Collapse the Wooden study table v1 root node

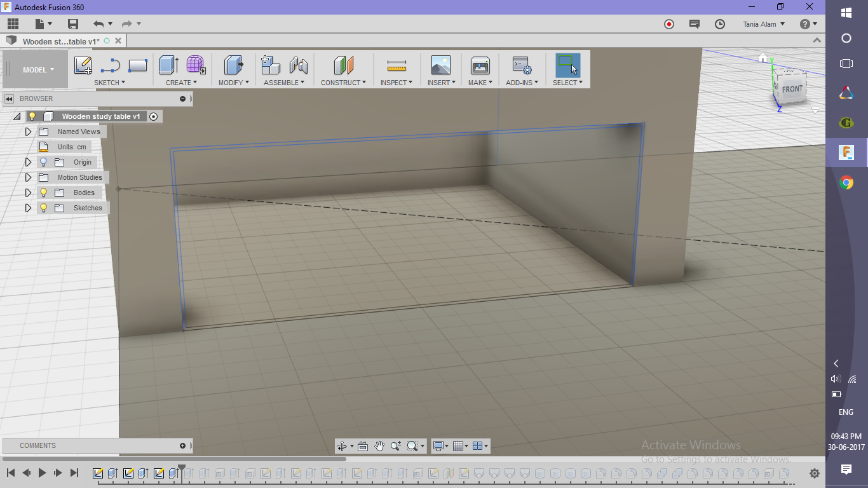click(17, 116)
